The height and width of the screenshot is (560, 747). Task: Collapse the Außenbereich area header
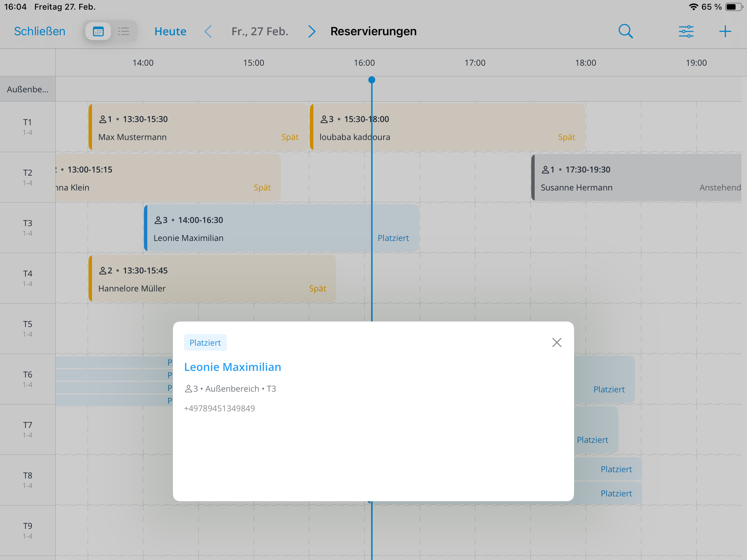pos(28,89)
